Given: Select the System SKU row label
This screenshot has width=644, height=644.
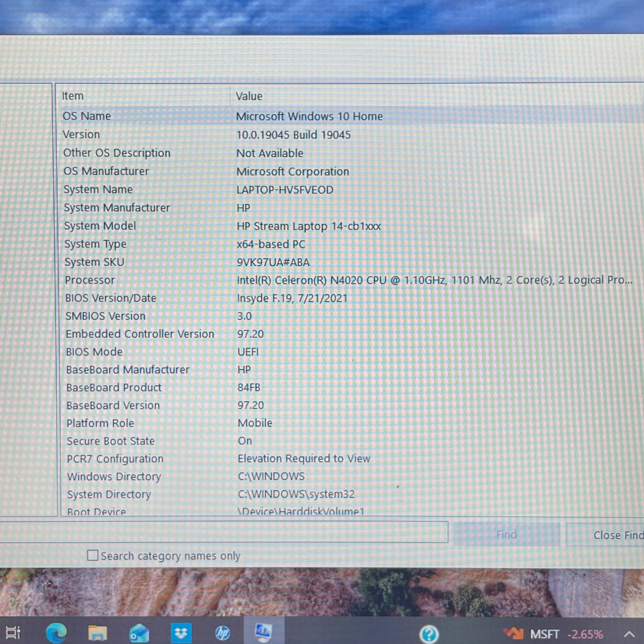Looking at the screenshot, I should point(94,262).
